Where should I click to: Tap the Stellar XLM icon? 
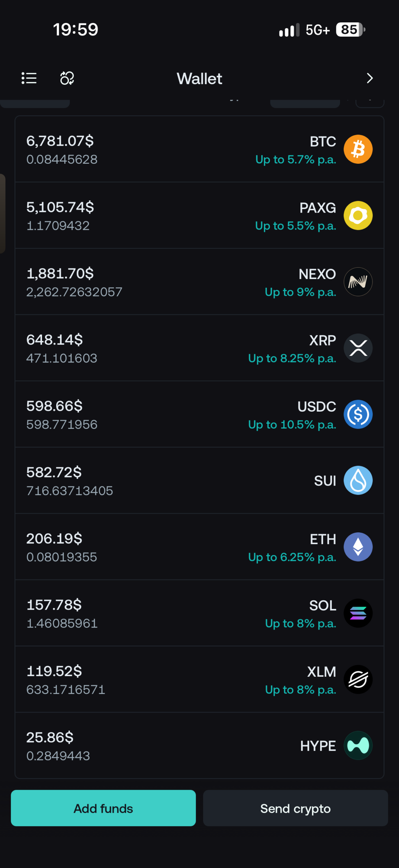(x=358, y=679)
